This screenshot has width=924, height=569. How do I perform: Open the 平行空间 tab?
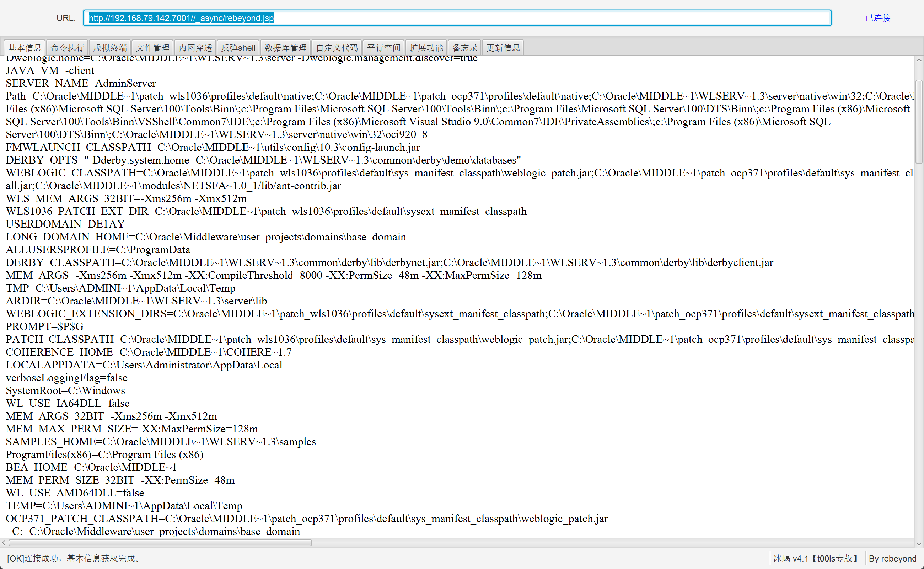(x=383, y=48)
